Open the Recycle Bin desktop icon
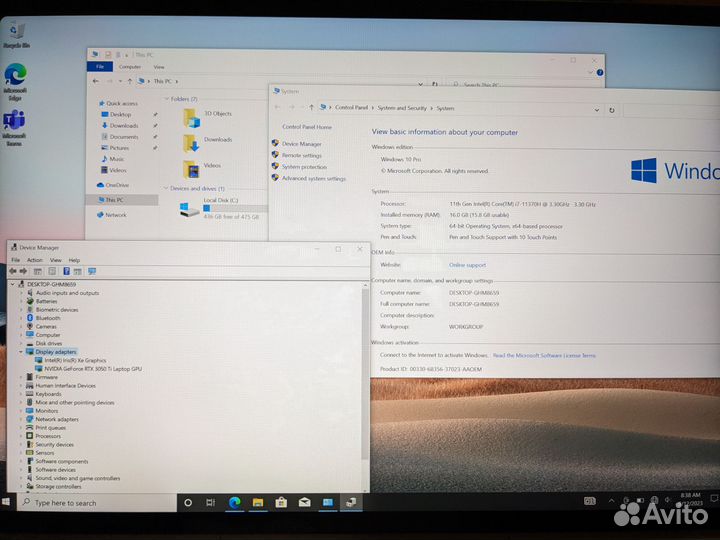Screen dimensions: 720x540 click(16, 35)
